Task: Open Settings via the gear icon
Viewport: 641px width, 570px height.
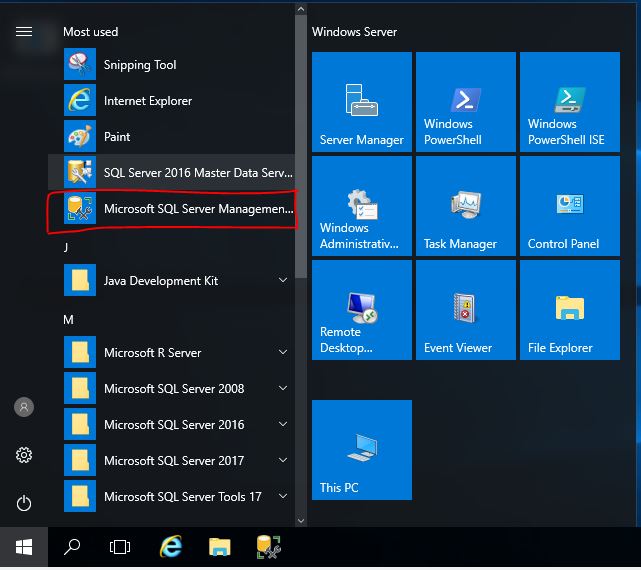Action: tap(24, 455)
